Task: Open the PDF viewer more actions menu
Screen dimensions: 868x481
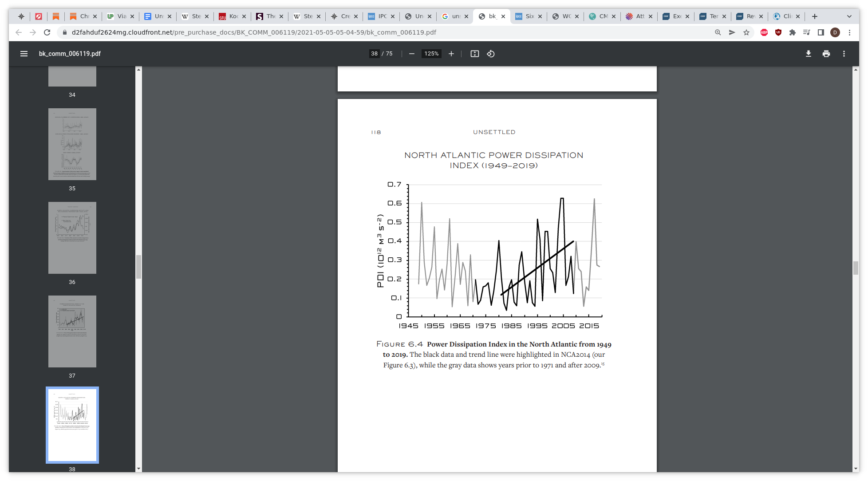Action: (x=844, y=54)
